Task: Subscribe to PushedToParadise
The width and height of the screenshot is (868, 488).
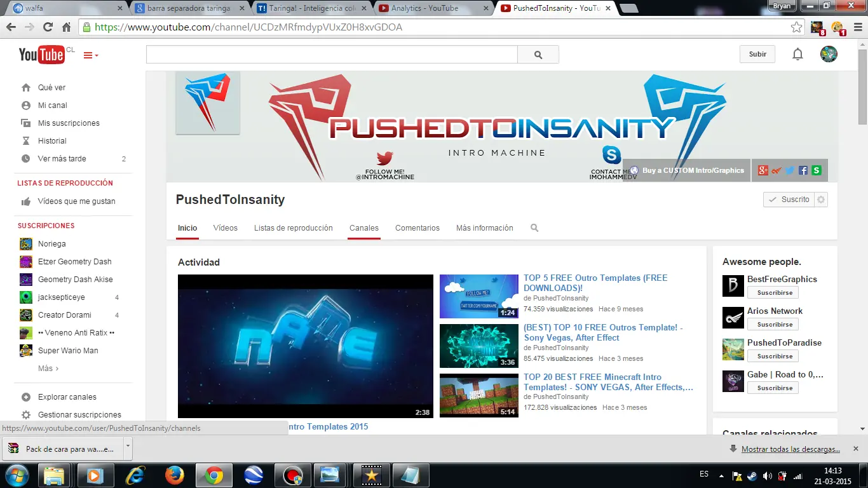Action: click(773, 356)
